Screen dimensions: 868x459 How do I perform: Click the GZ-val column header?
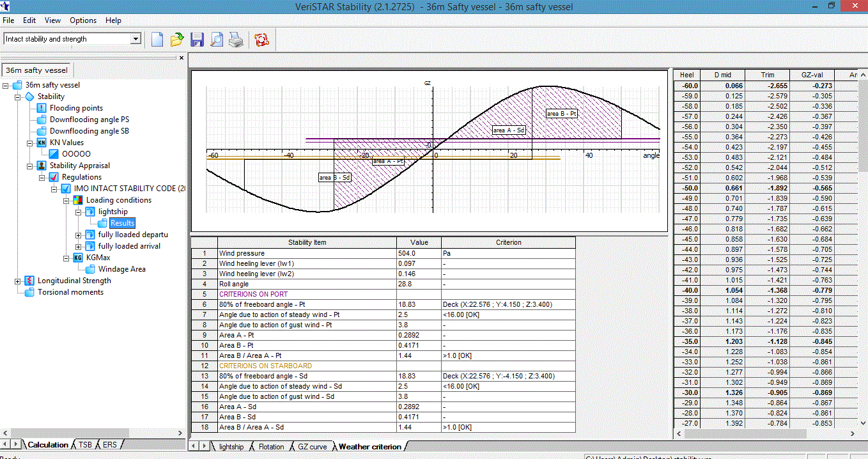click(812, 75)
